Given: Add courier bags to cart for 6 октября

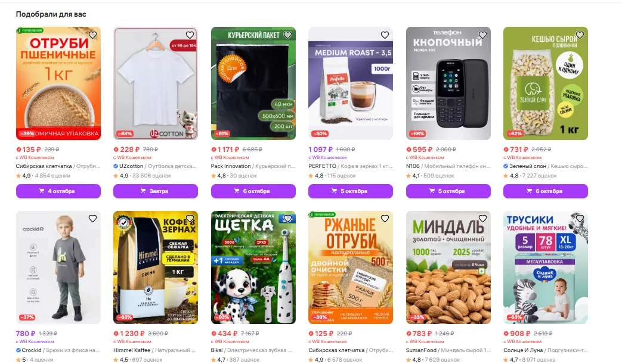Looking at the screenshot, I should [x=253, y=191].
